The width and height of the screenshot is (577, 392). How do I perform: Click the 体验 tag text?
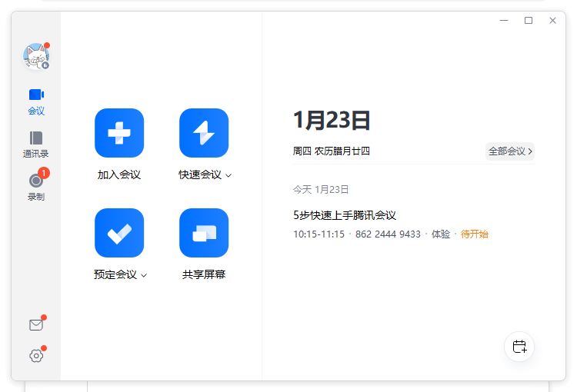441,234
